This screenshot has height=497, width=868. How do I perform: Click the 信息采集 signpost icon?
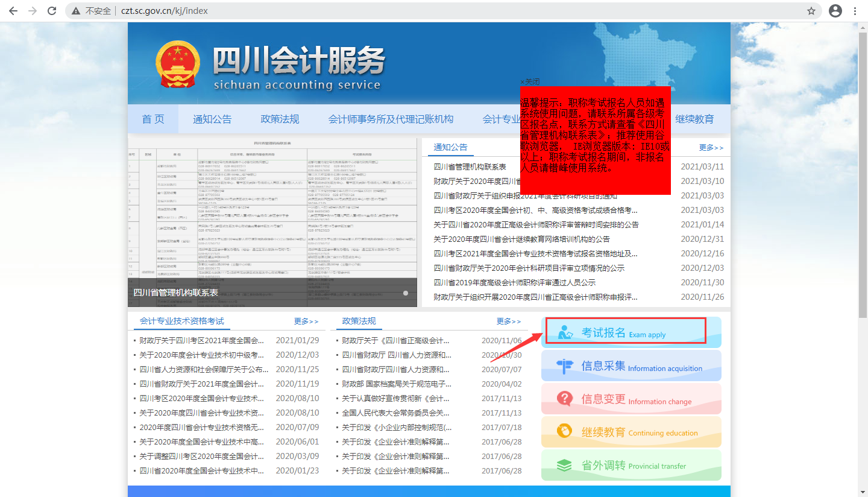click(564, 366)
